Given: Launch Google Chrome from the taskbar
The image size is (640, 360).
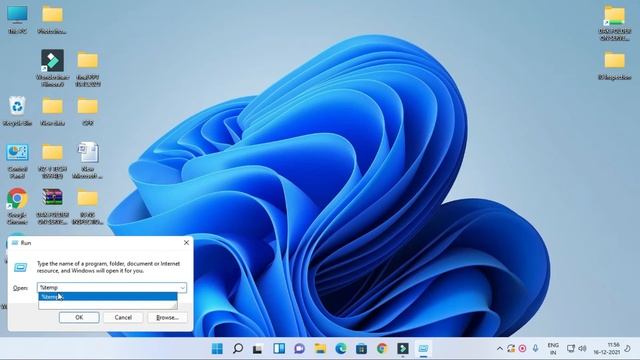Looking at the screenshot, I should click(x=382, y=349).
